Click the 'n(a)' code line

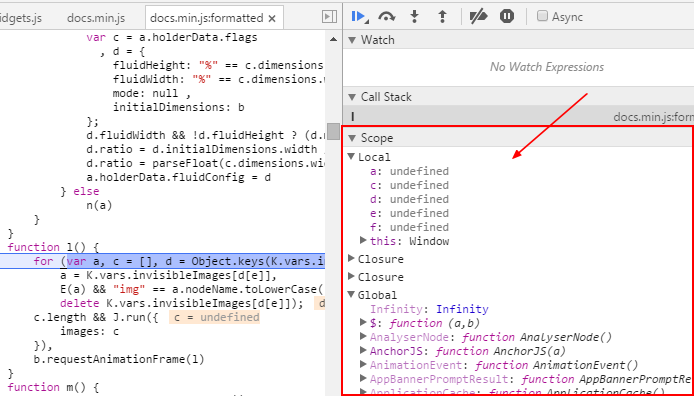(x=100, y=205)
